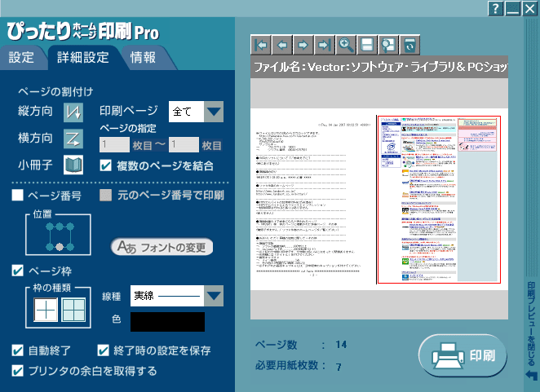Select top-right page number position dot

click(x=70, y=227)
